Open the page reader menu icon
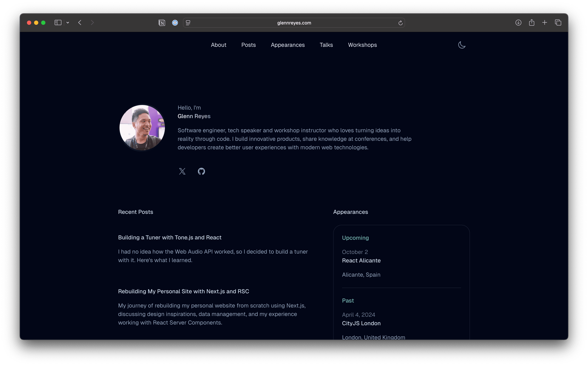Image resolution: width=588 pixels, height=366 pixels. (188, 23)
